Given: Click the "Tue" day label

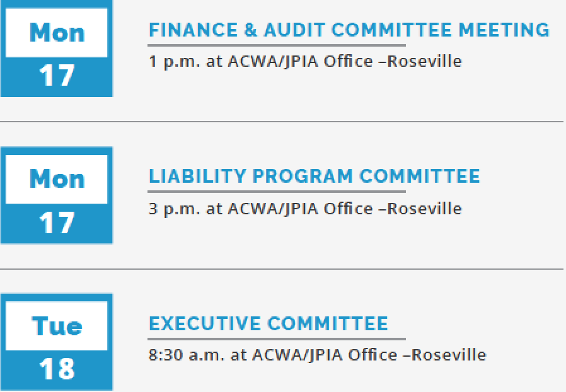Looking at the screenshot, I should tap(57, 326).
